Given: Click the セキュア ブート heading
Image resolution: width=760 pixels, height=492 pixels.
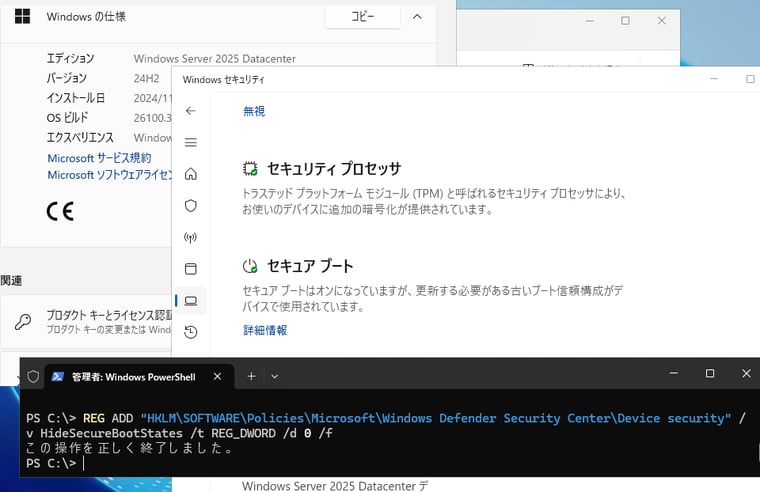Looking at the screenshot, I should 310,266.
